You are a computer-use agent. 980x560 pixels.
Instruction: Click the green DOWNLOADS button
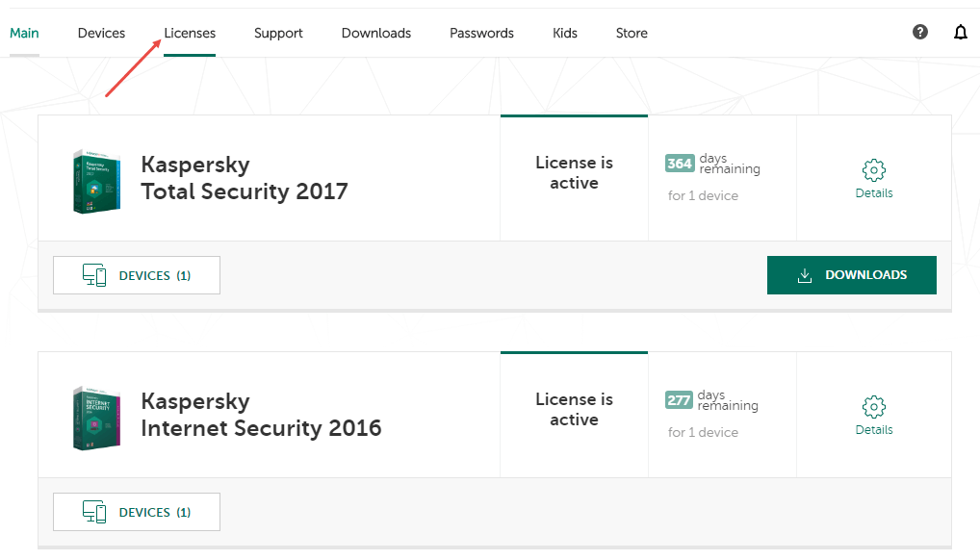point(852,275)
